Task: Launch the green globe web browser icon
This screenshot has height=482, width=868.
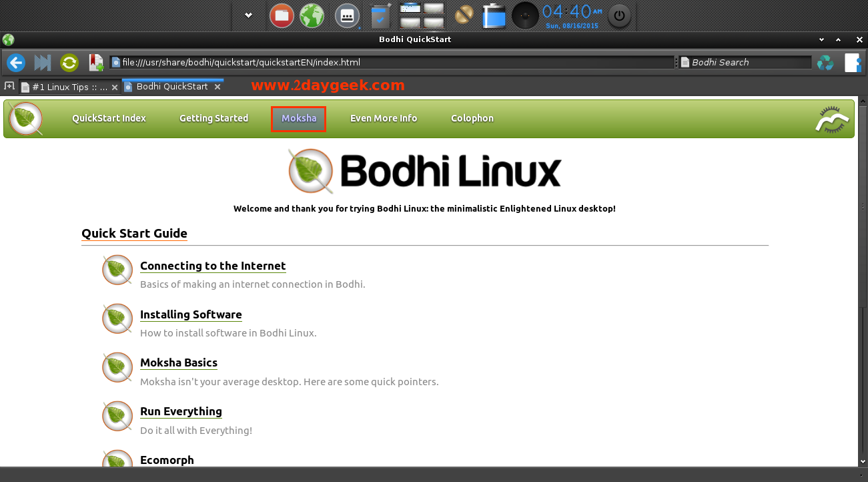Action: point(312,15)
